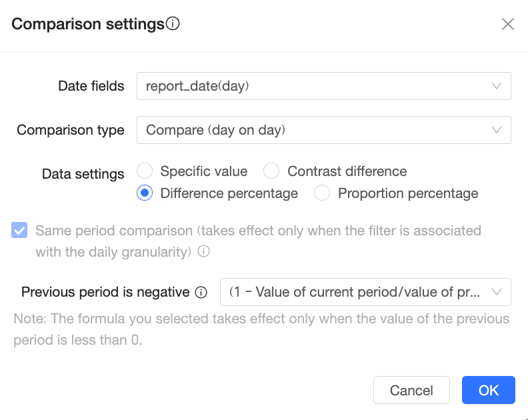This screenshot has width=528, height=420.
Task: Select the Difference percentage radio button
Action: point(145,193)
